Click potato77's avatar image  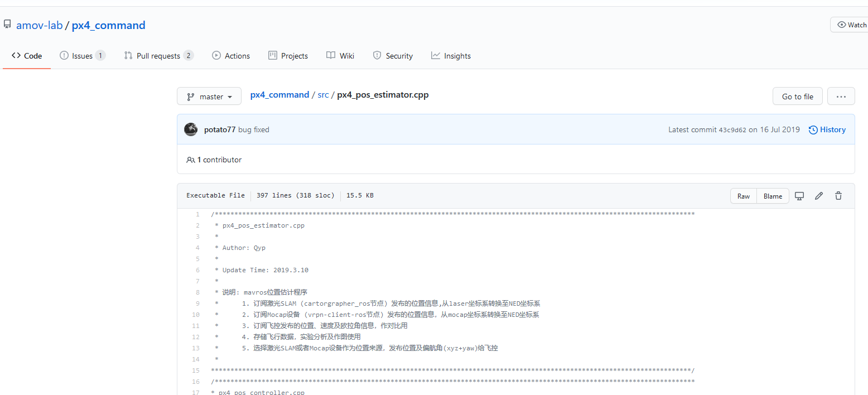[191, 129]
